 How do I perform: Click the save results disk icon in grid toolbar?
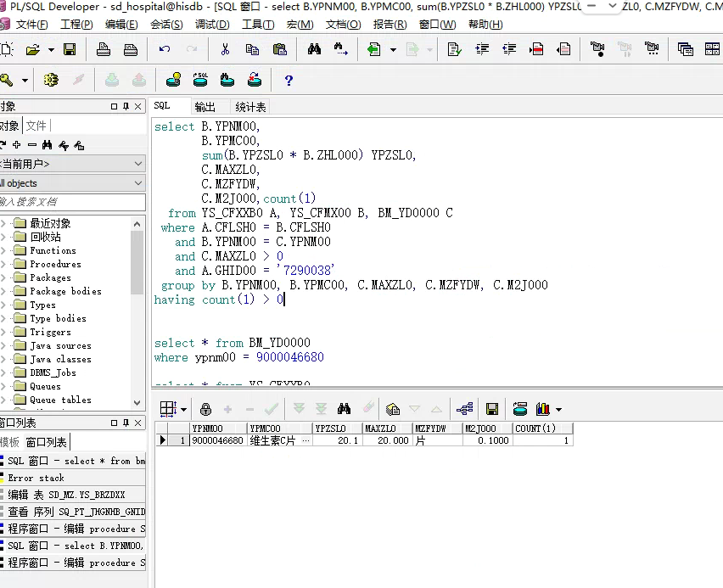click(491, 409)
